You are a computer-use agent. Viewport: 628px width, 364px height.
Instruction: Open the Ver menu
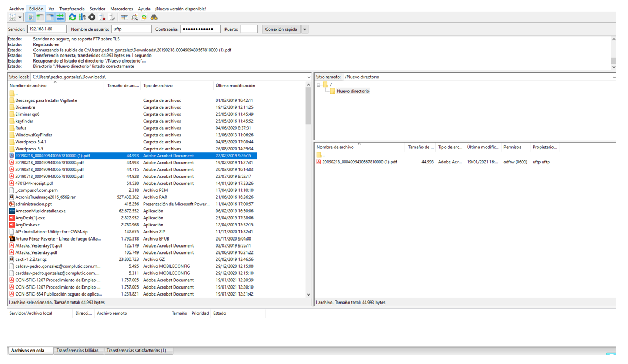(x=51, y=9)
